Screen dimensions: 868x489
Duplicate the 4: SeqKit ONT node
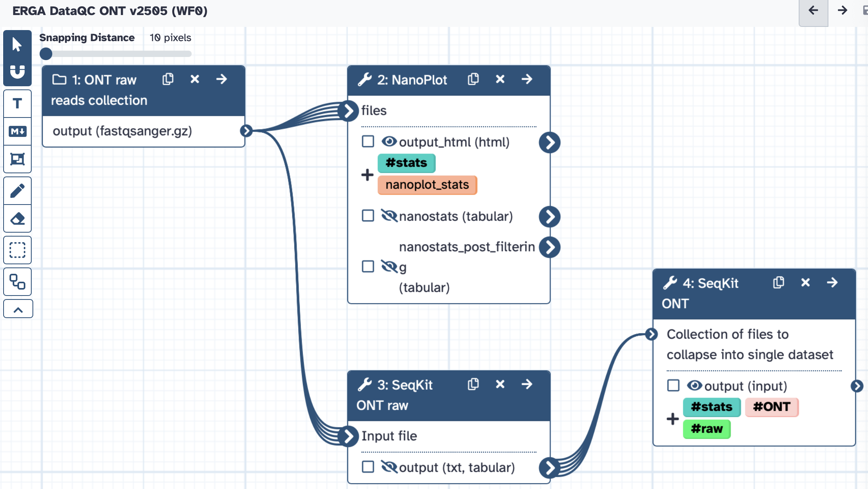(x=779, y=282)
